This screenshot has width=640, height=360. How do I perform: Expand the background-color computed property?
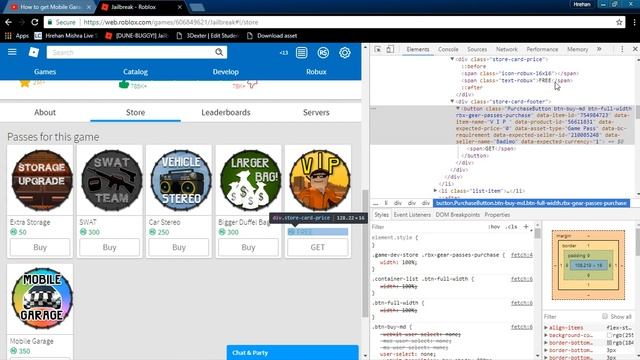546,335
